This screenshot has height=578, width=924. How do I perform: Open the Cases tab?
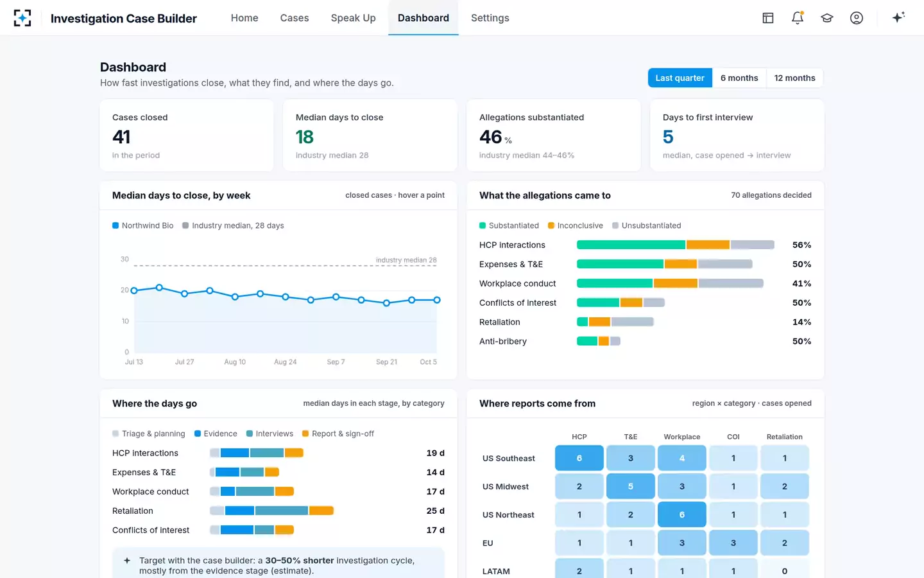[x=295, y=18]
